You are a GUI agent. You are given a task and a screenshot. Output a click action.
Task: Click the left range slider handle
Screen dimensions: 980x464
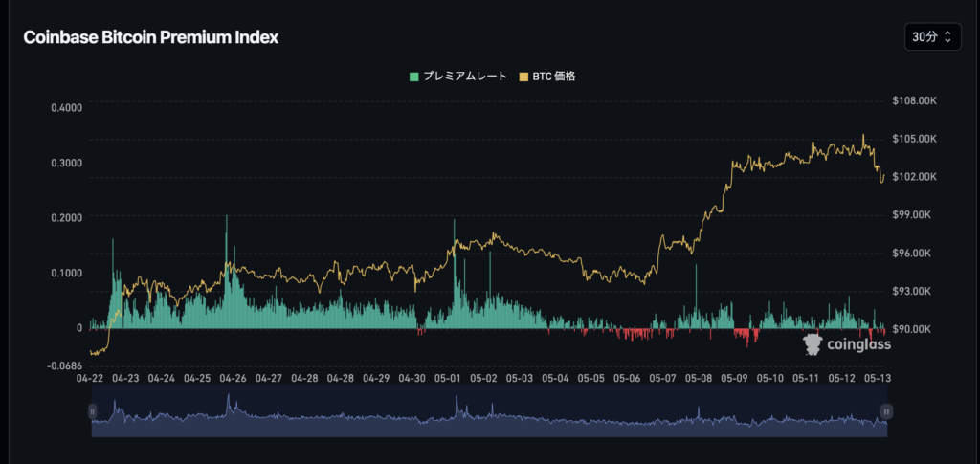point(93,411)
